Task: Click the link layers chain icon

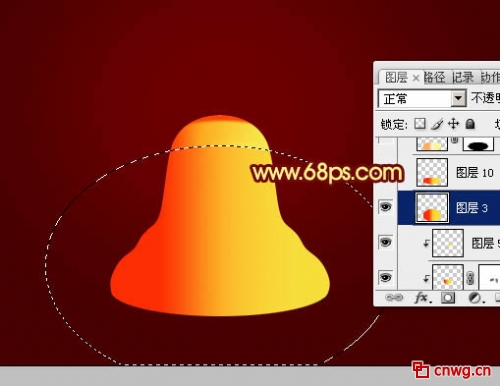Action: point(394,297)
